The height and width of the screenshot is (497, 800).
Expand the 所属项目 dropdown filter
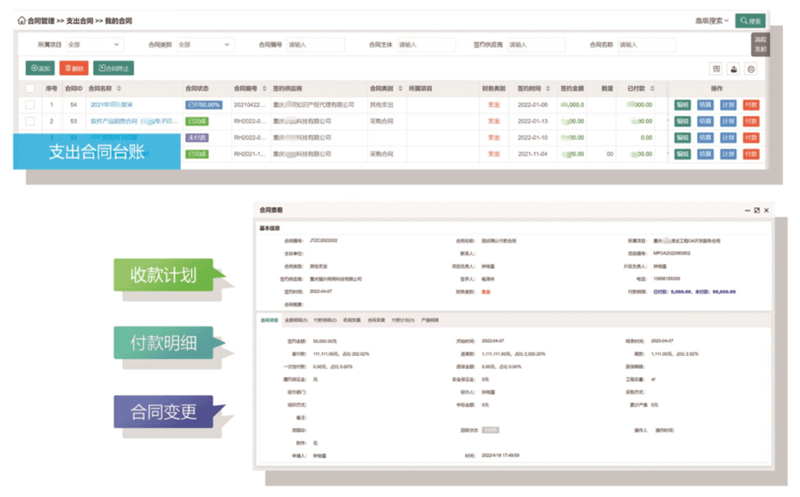coord(94,45)
